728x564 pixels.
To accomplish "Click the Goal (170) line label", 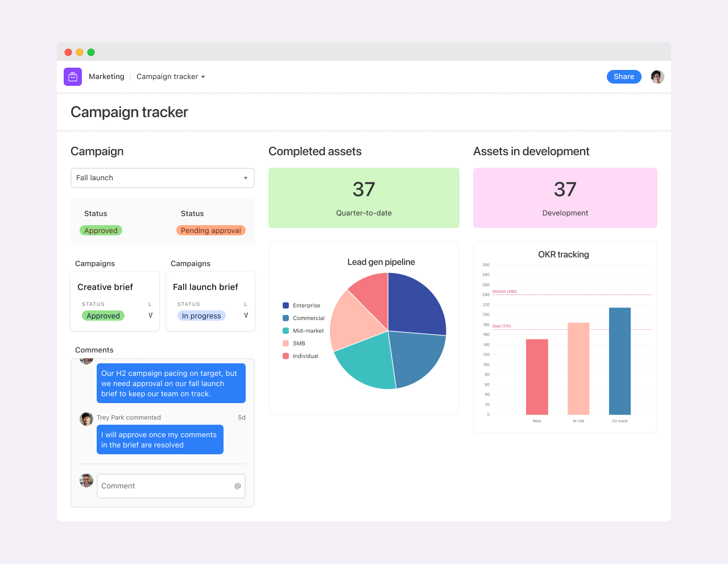I will 502,326.
